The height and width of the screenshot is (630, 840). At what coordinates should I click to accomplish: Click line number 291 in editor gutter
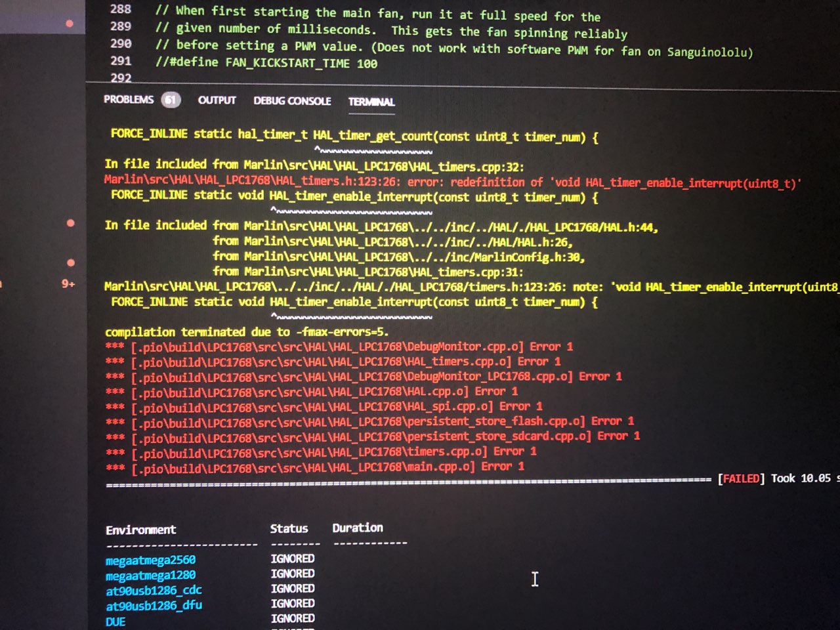click(x=121, y=60)
